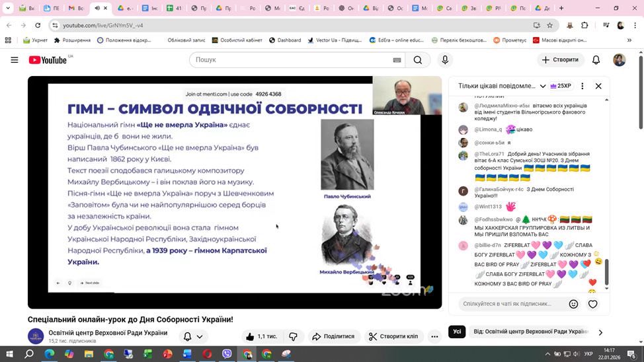Click the volume icon in system tray
The height and width of the screenshot is (362, 644).
coord(577,354)
